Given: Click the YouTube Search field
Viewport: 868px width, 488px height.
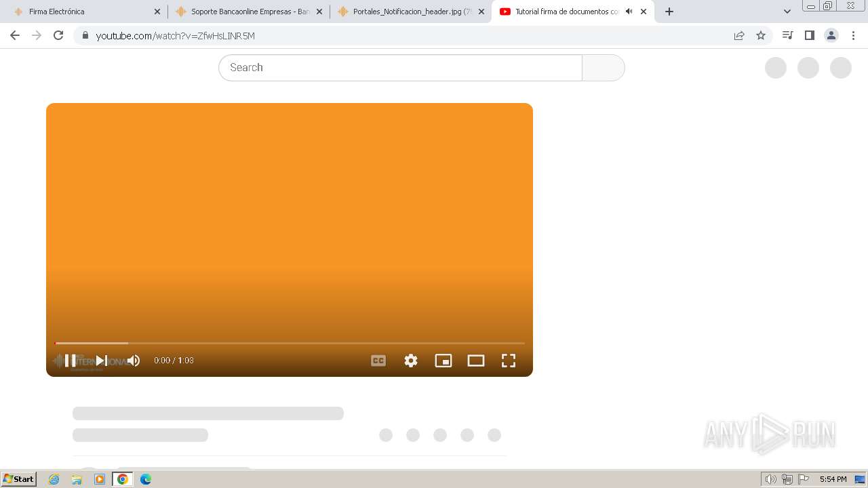Looking at the screenshot, I should coord(400,68).
